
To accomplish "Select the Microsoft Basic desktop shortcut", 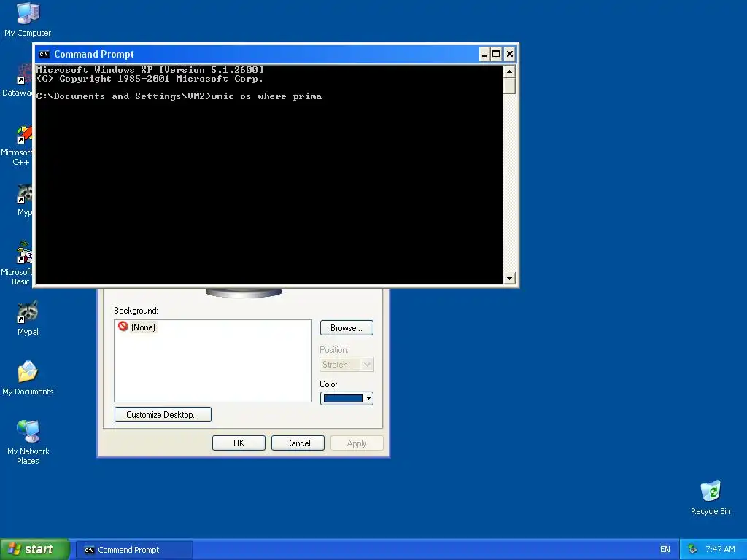I will [x=17, y=263].
